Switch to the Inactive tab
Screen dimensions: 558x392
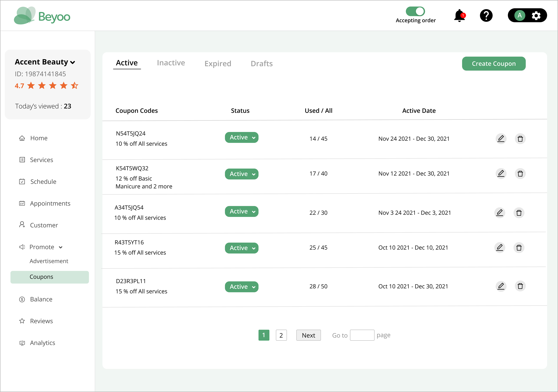coord(171,63)
